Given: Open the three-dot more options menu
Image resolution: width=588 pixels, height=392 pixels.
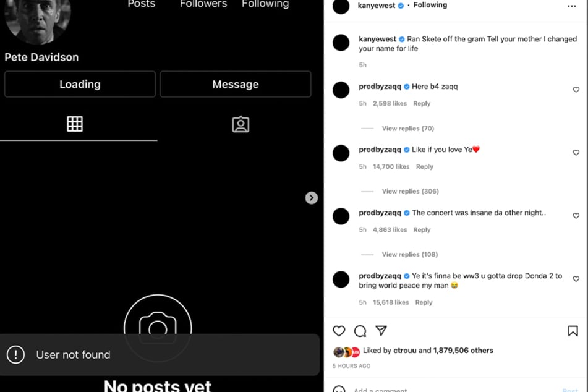Looking at the screenshot, I should click(571, 6).
